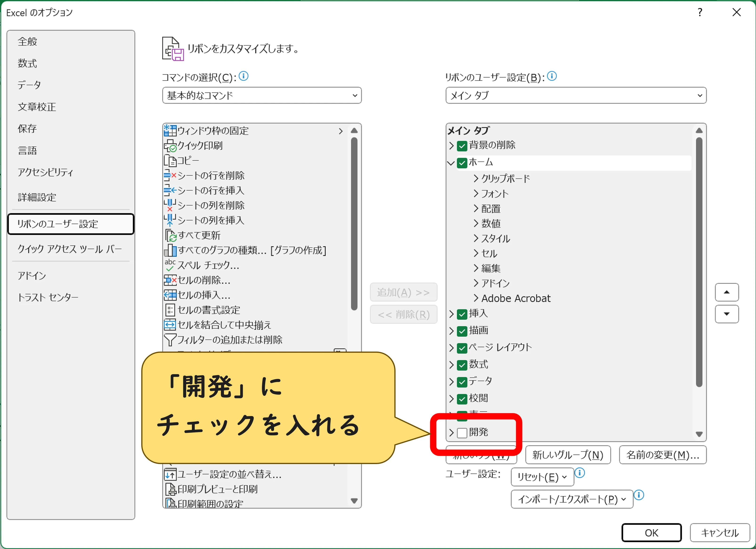Click the main tabs list scrollbar thumb
Screen dimensions: 756x549
699,262
